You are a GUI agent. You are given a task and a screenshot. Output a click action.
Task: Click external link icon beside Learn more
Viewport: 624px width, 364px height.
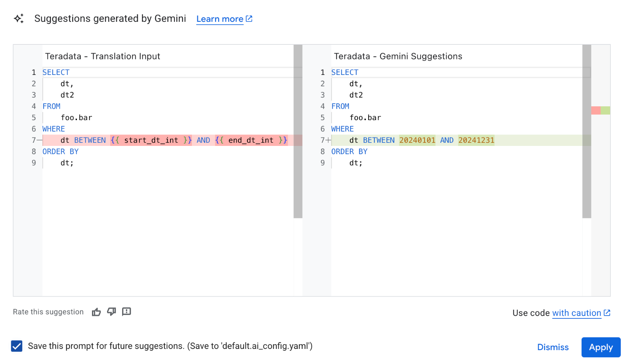tap(249, 19)
